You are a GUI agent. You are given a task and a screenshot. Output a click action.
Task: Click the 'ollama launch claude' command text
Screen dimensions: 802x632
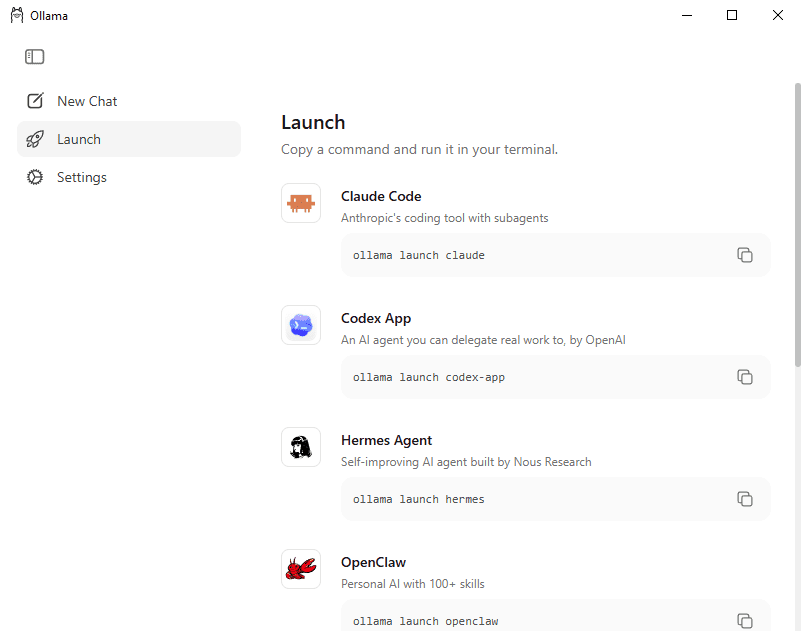pyautogui.click(x=418, y=255)
